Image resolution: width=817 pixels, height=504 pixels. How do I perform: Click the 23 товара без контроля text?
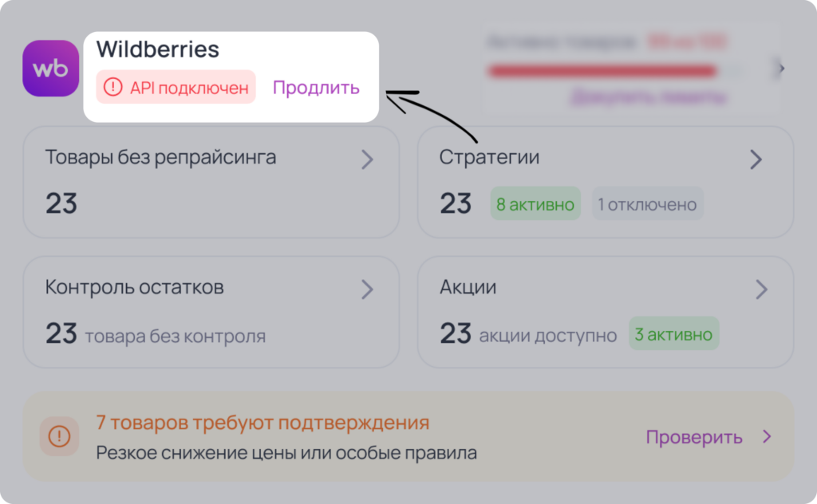pyautogui.click(x=156, y=334)
